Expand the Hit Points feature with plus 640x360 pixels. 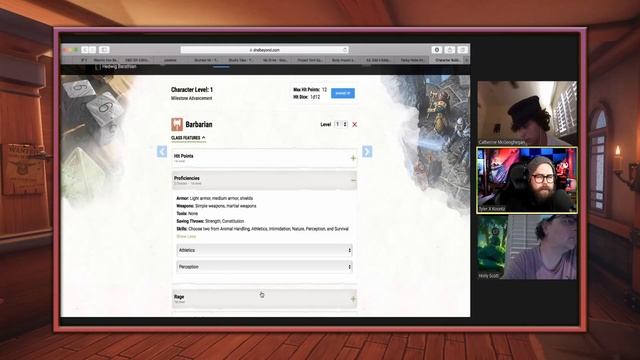point(353,158)
